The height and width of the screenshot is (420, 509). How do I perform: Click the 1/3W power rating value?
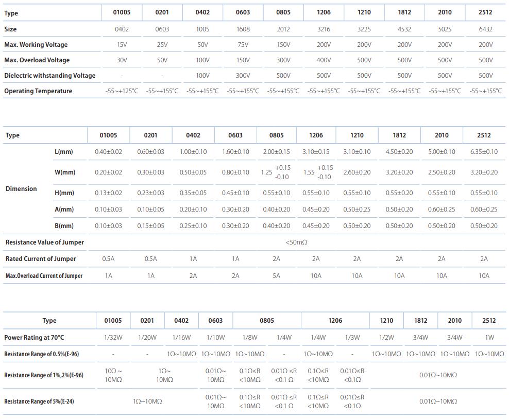[352, 338]
